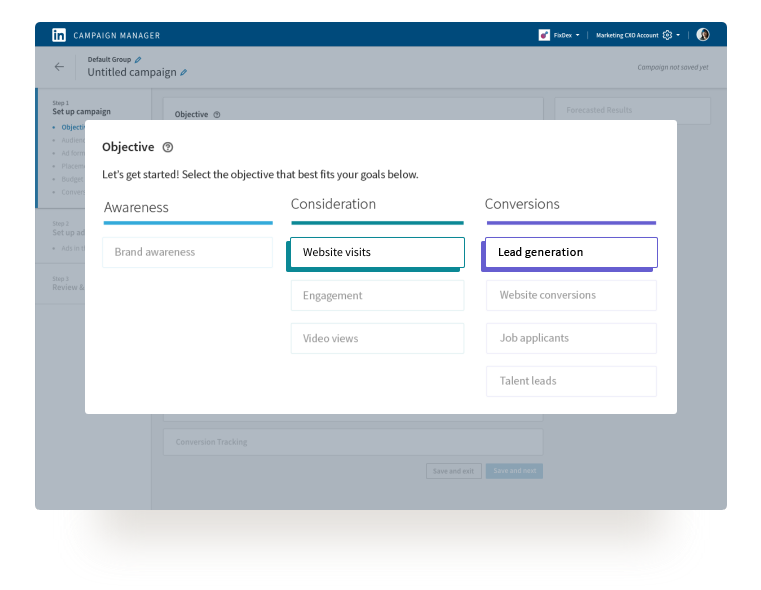Edit the Default Group name pencil icon

(x=138, y=60)
